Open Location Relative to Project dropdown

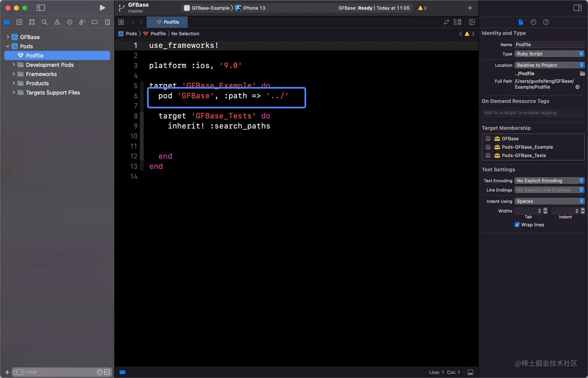point(549,65)
